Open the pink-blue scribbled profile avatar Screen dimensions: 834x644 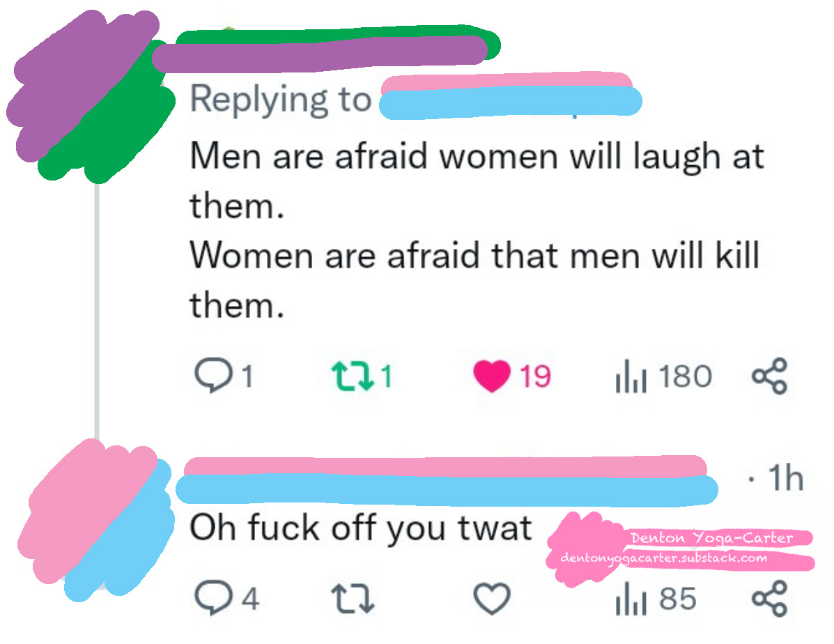tap(95, 521)
